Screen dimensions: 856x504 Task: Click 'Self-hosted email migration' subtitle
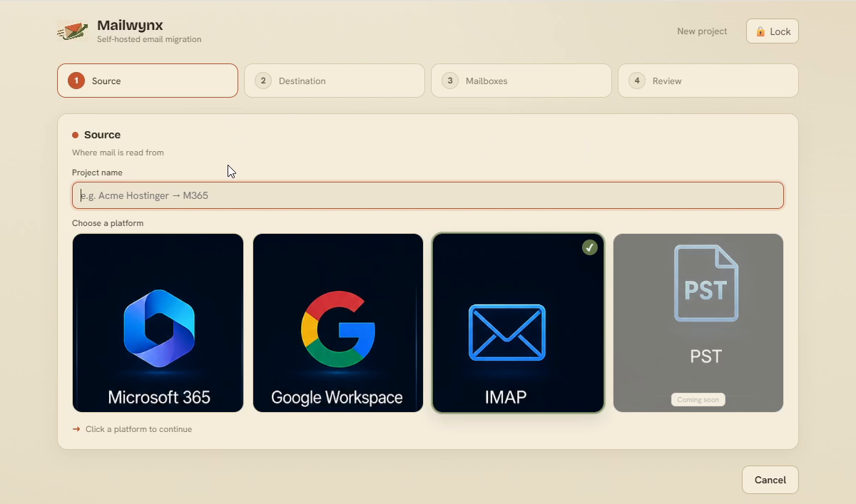pos(149,39)
